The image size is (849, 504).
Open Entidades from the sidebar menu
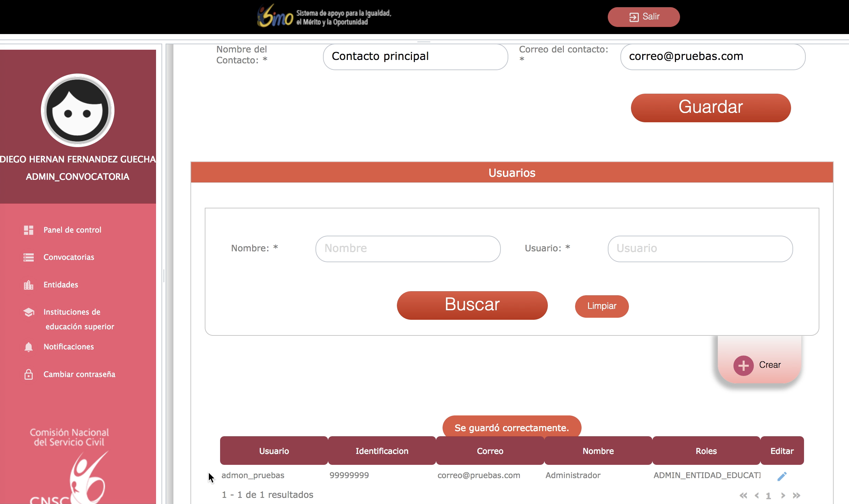pyautogui.click(x=61, y=285)
